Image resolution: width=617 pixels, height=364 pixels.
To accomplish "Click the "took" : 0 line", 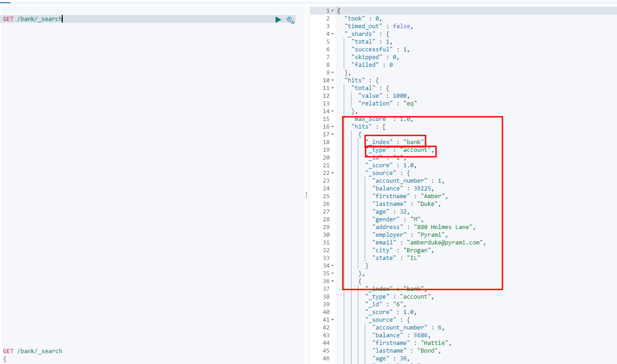I will (363, 18).
